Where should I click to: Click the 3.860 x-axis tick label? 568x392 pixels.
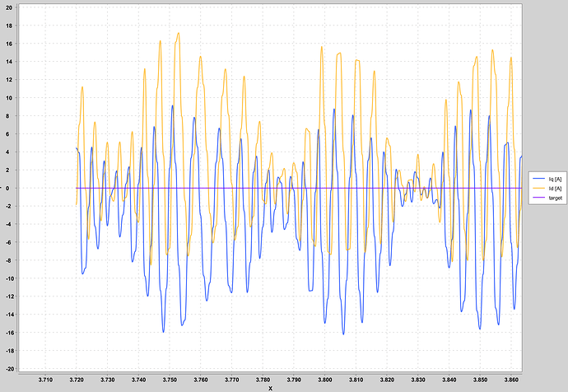point(511,380)
